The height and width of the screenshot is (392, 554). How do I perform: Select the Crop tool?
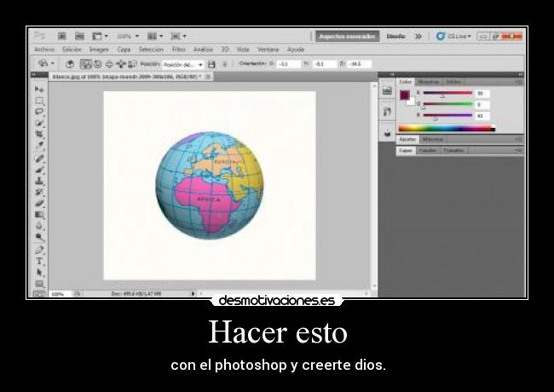pyautogui.click(x=39, y=134)
